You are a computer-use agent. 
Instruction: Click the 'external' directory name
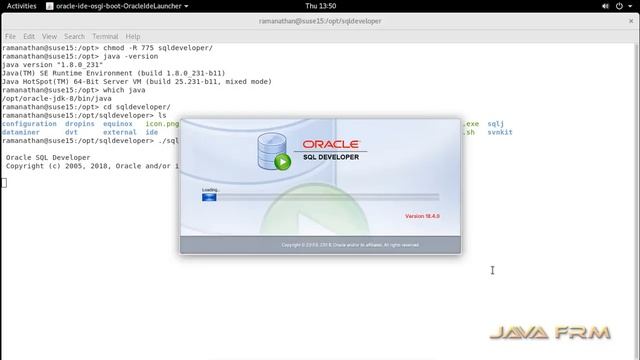(120, 132)
